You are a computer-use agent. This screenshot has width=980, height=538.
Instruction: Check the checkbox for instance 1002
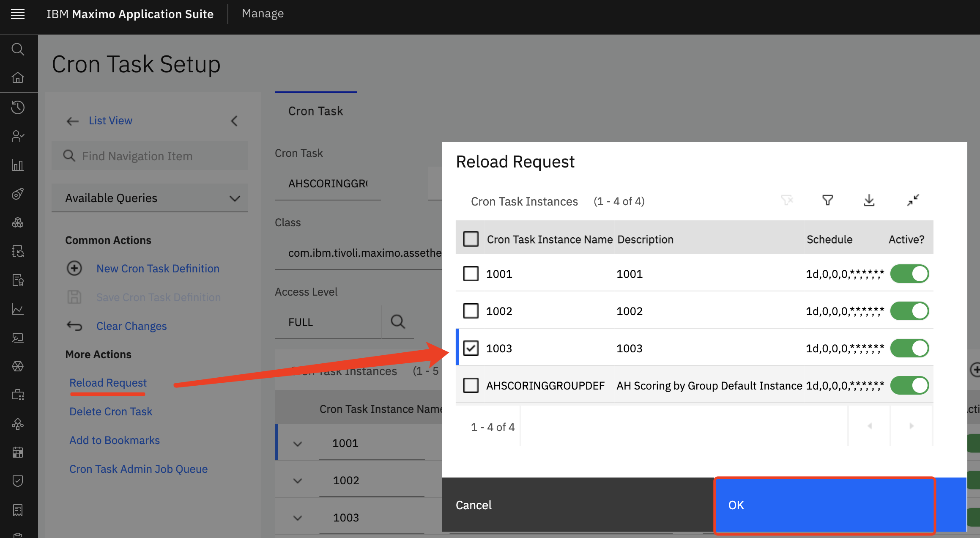pos(471,311)
